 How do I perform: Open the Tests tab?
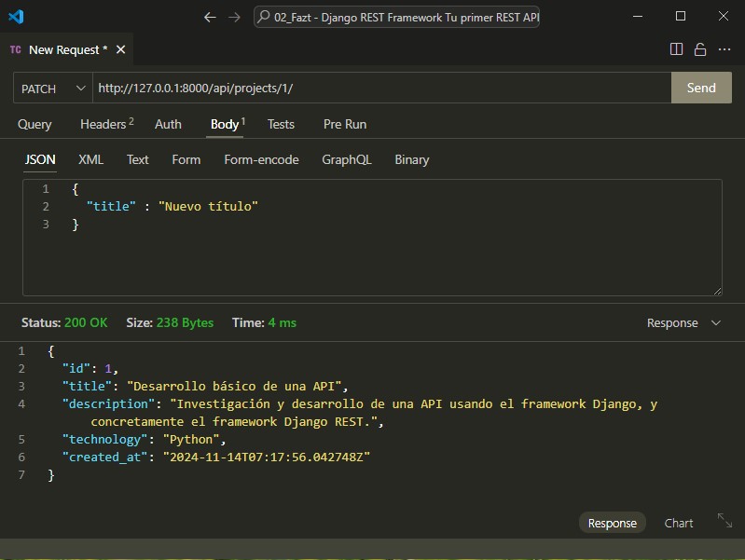[281, 125]
